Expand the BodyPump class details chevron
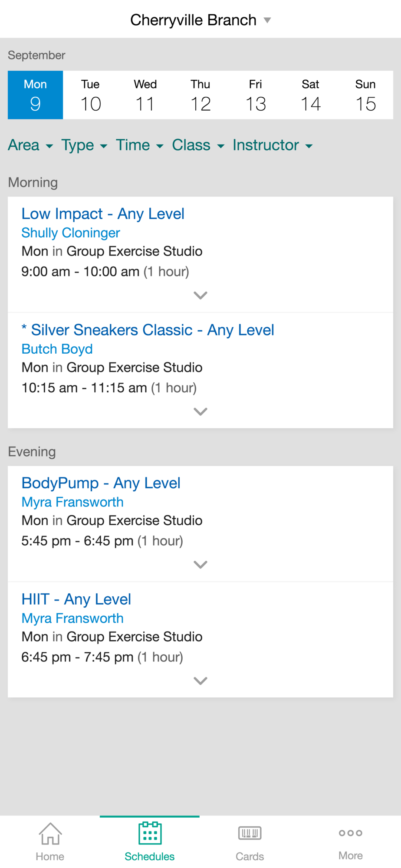This screenshot has width=401, height=868. click(x=200, y=565)
